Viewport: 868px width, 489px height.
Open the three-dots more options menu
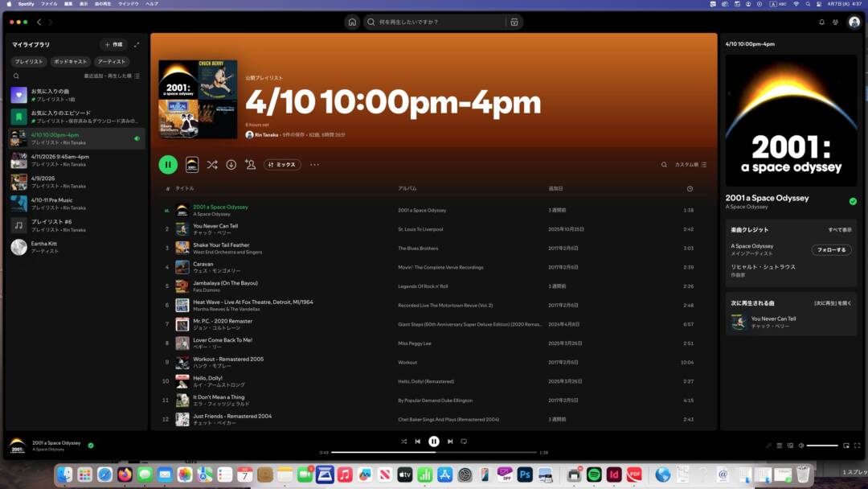314,164
